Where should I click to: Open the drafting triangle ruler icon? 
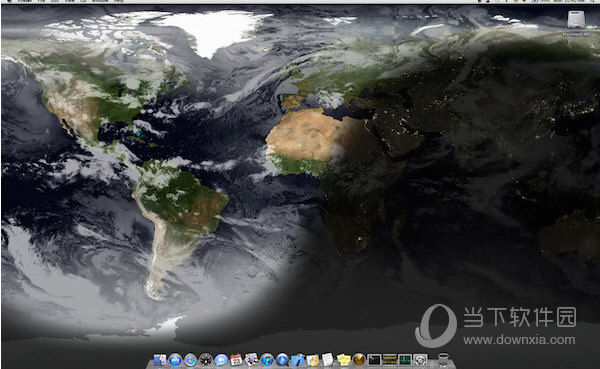click(313, 360)
